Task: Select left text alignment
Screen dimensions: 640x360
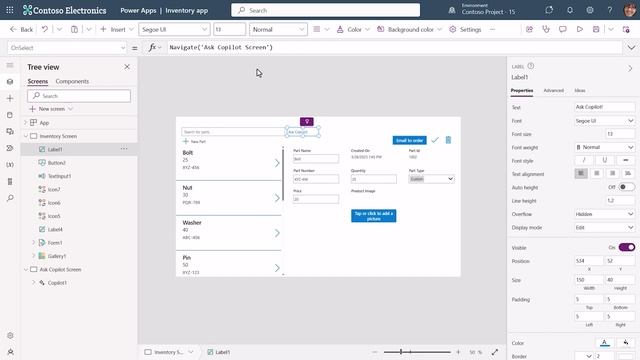Action: pos(581,173)
